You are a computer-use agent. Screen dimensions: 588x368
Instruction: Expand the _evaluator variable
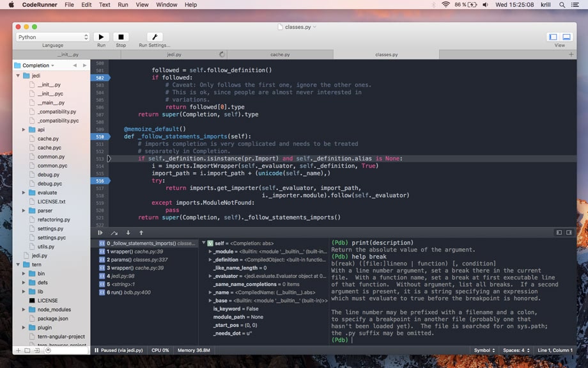(x=210, y=276)
